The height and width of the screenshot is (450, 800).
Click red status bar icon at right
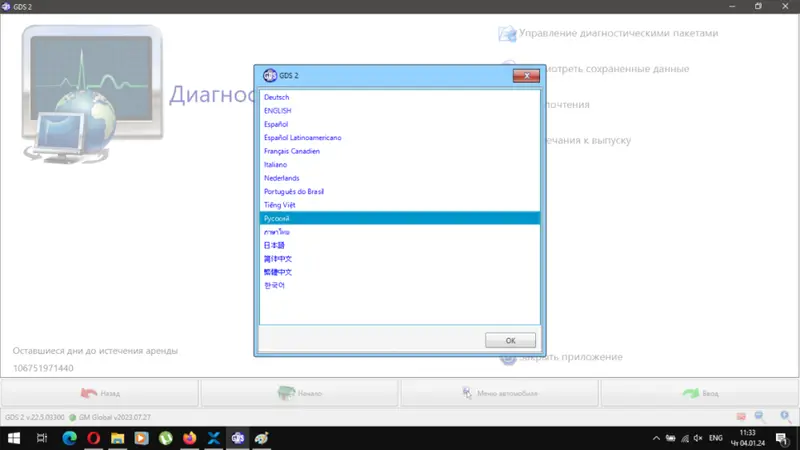[x=741, y=417]
